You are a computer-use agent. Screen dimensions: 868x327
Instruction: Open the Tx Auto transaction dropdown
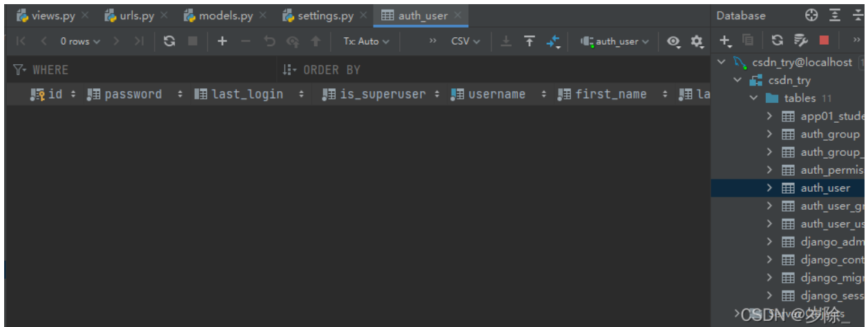[x=367, y=41]
